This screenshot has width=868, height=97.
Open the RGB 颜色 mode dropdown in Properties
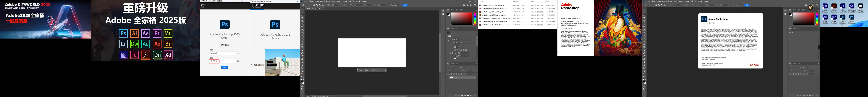tap(462, 53)
